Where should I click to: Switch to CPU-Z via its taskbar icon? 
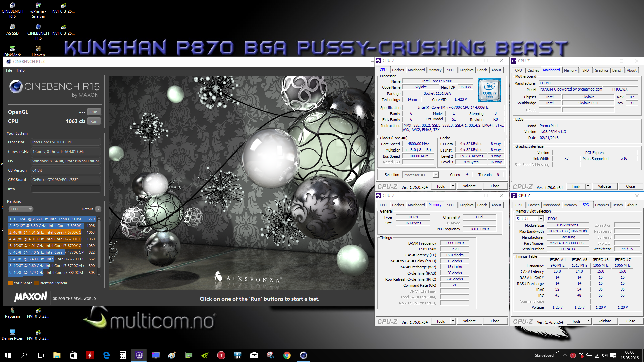(139, 355)
